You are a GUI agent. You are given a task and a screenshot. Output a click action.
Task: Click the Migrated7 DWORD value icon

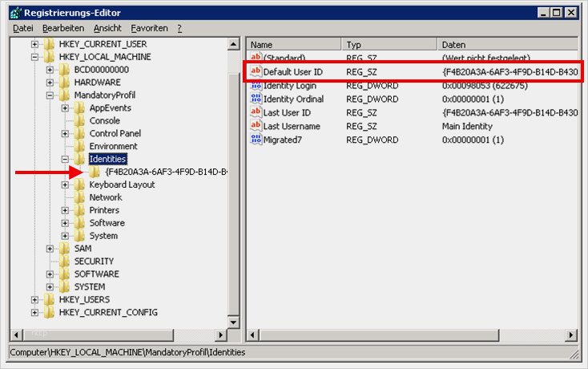256,140
